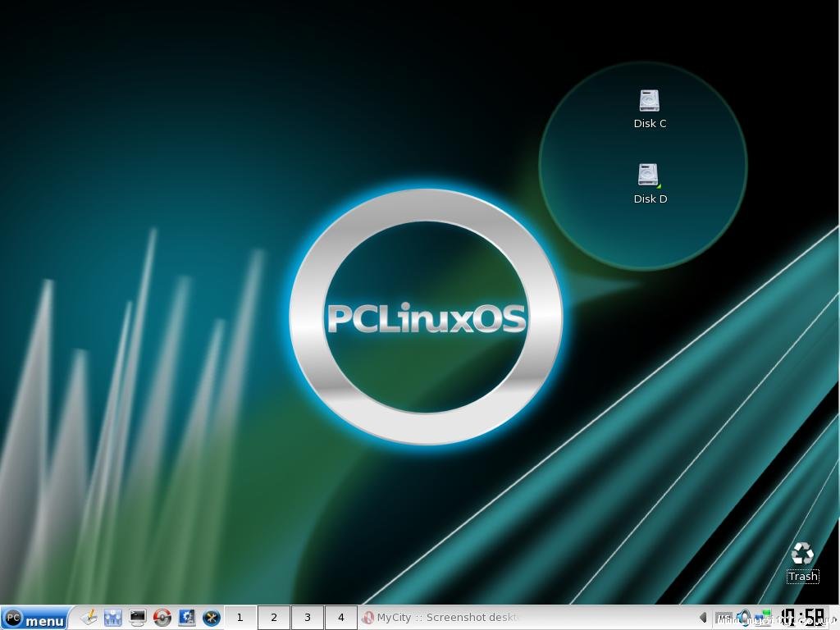Screen dimensions: 840x630
Task: Click the network monitor tray icon
Action: tap(765, 616)
